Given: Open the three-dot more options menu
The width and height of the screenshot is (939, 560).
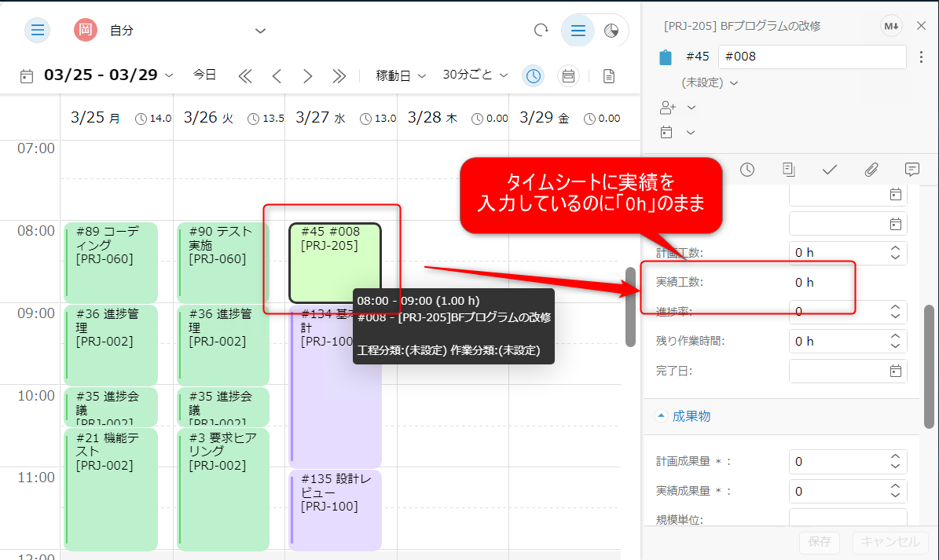Looking at the screenshot, I should click(921, 57).
